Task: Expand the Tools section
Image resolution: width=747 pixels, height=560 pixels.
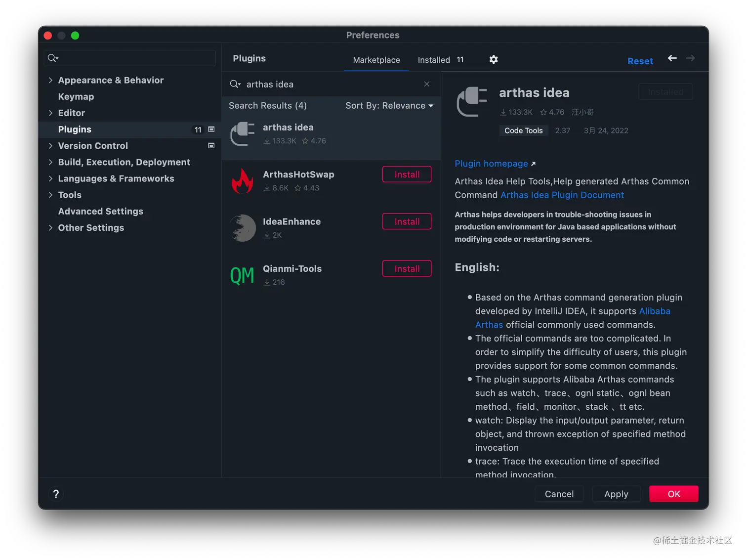Action: coord(50,195)
